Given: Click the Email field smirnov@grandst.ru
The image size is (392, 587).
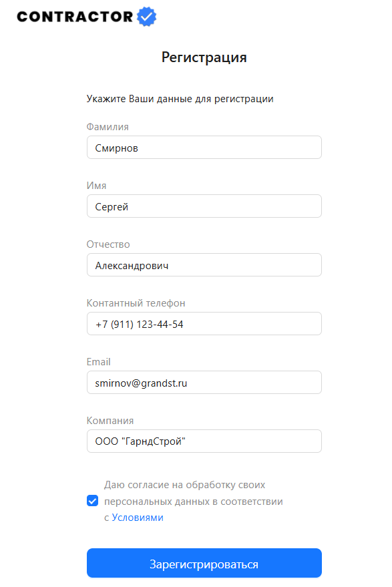Looking at the screenshot, I should coord(204,382).
